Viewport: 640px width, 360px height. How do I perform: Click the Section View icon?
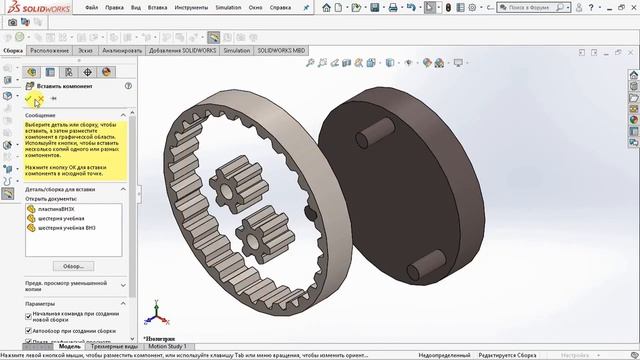coord(347,62)
